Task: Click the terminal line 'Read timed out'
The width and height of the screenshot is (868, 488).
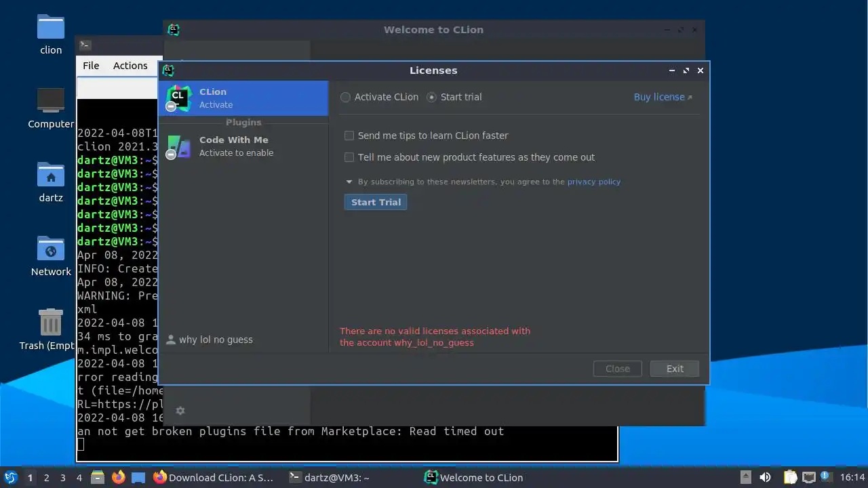Action: click(456, 431)
